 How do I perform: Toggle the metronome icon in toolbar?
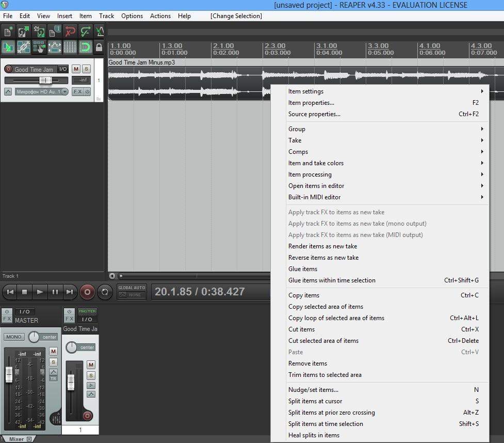click(100, 32)
